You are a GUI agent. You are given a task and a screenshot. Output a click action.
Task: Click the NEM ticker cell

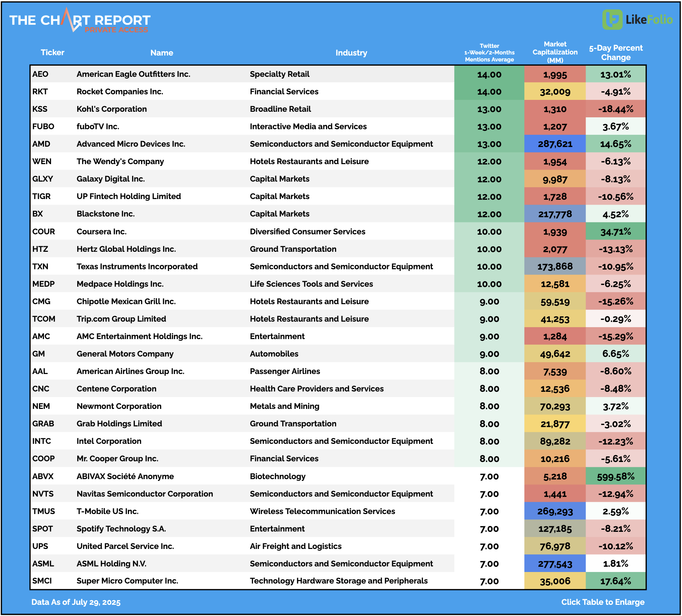[x=41, y=406]
